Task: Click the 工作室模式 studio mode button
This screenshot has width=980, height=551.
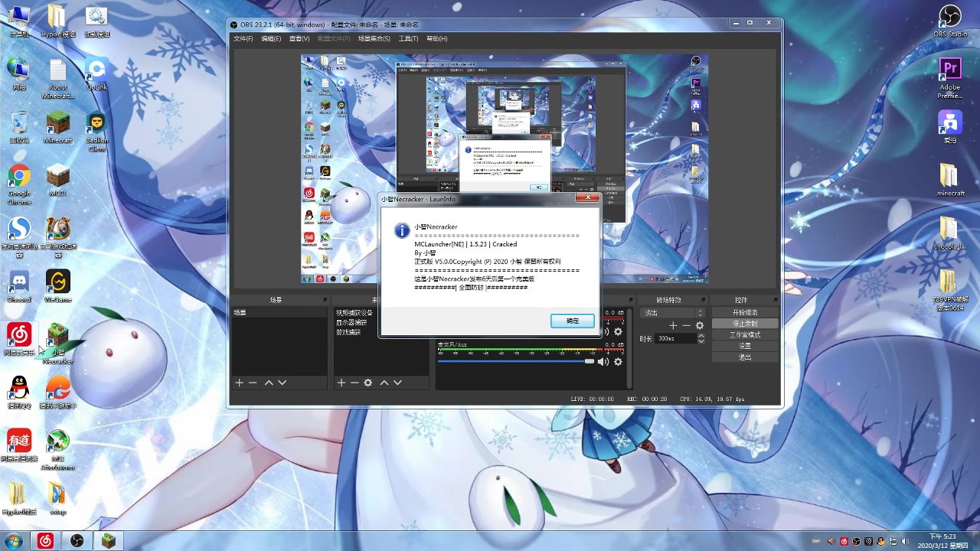Action: point(745,334)
